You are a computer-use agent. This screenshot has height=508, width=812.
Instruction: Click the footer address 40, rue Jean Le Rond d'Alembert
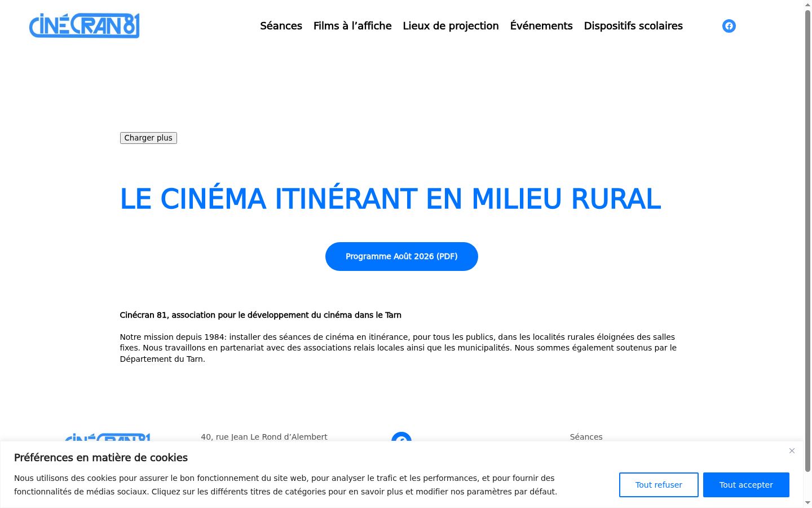click(264, 437)
